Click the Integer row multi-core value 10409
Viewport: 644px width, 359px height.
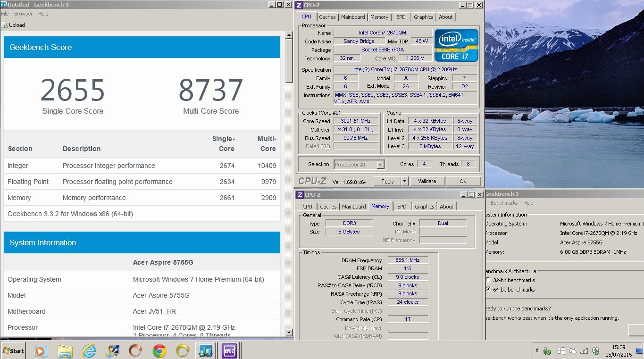click(266, 166)
